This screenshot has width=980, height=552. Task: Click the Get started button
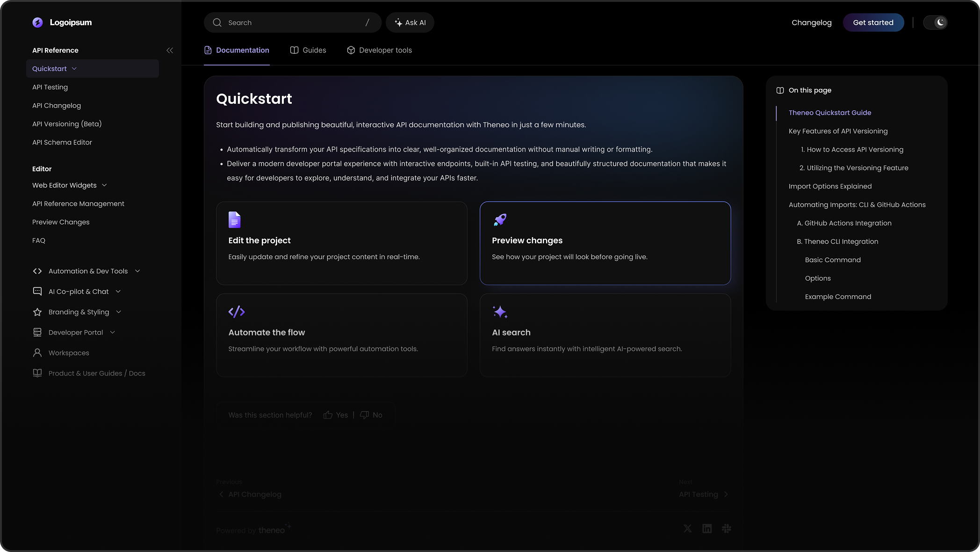(x=873, y=22)
